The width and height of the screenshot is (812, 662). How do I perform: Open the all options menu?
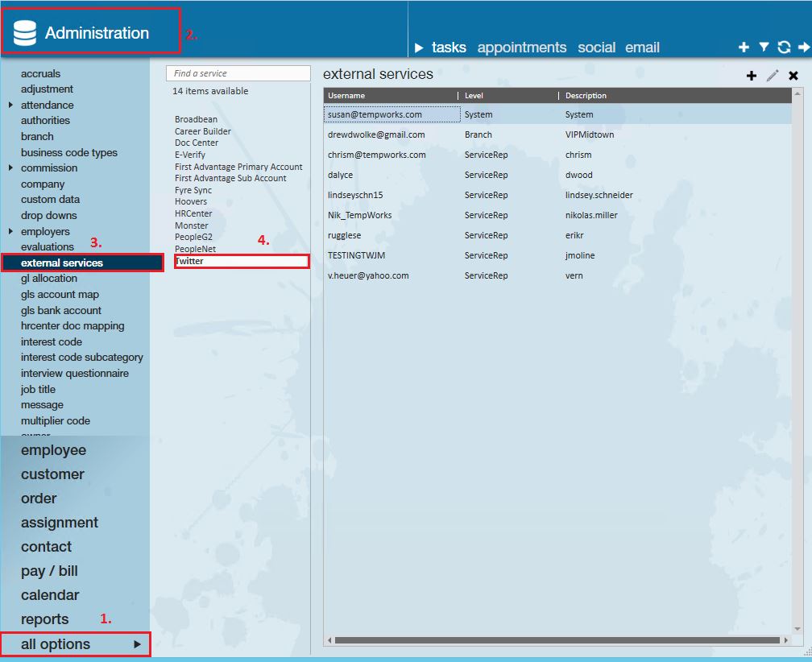(75, 644)
